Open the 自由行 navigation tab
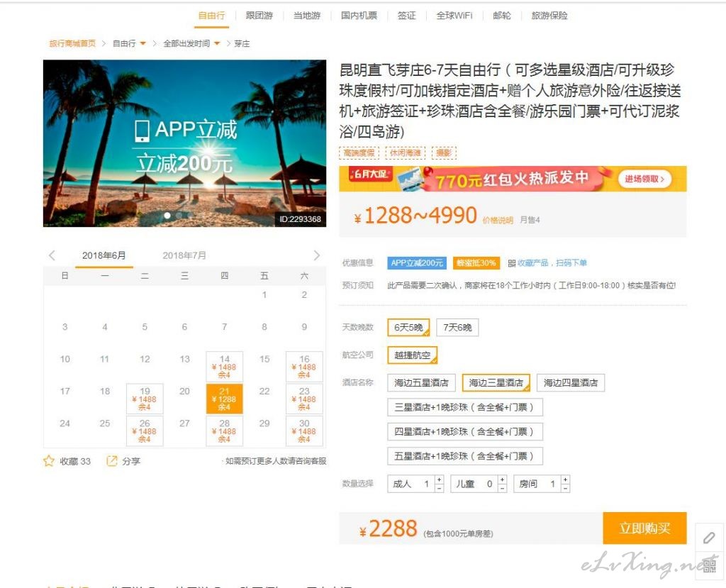 pyautogui.click(x=211, y=16)
